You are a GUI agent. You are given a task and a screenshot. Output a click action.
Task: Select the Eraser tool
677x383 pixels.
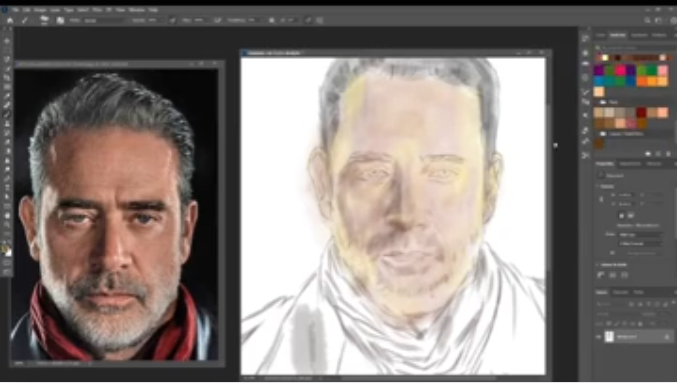pyautogui.click(x=6, y=142)
